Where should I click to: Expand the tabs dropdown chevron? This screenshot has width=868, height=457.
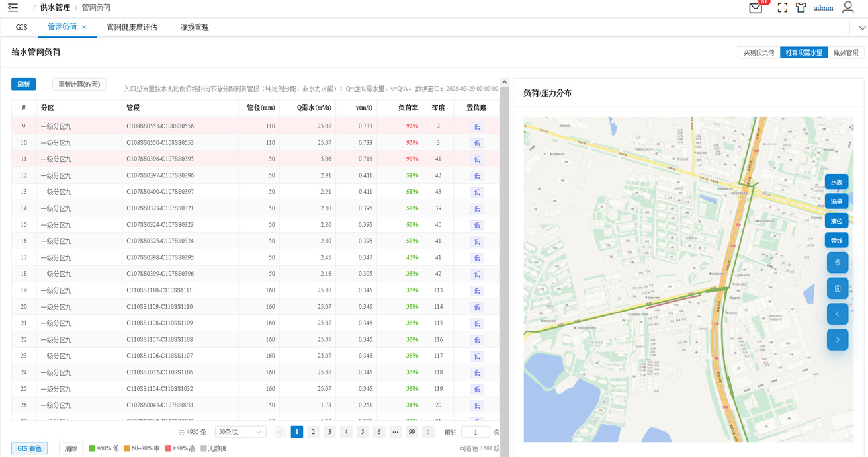862,28
